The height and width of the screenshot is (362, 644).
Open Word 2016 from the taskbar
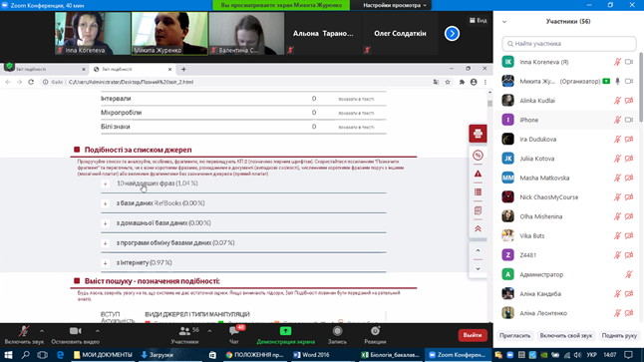[315, 355]
